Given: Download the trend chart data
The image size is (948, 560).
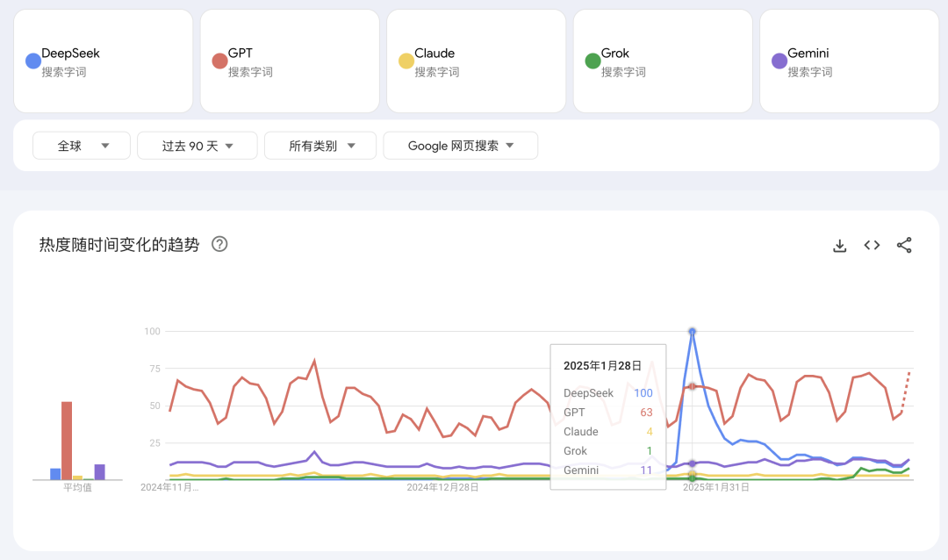Looking at the screenshot, I should (x=839, y=246).
